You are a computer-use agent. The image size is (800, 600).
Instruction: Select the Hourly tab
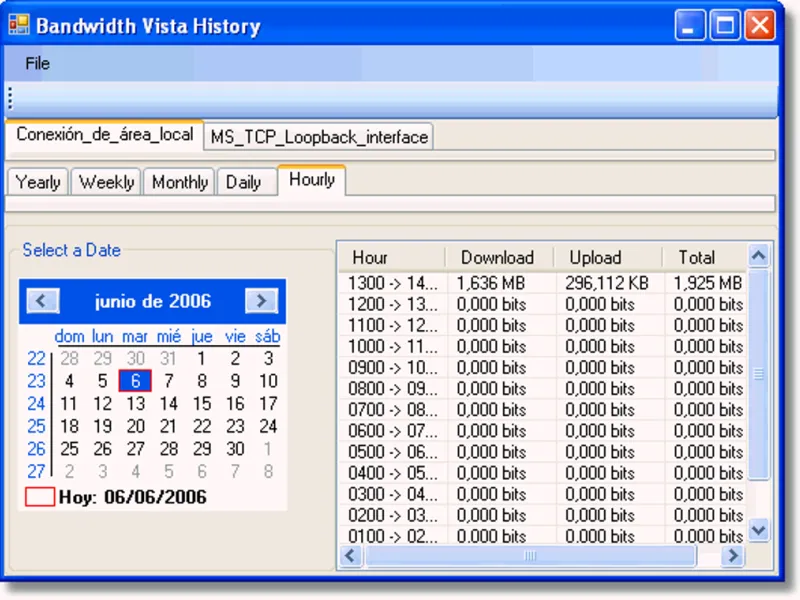312,180
